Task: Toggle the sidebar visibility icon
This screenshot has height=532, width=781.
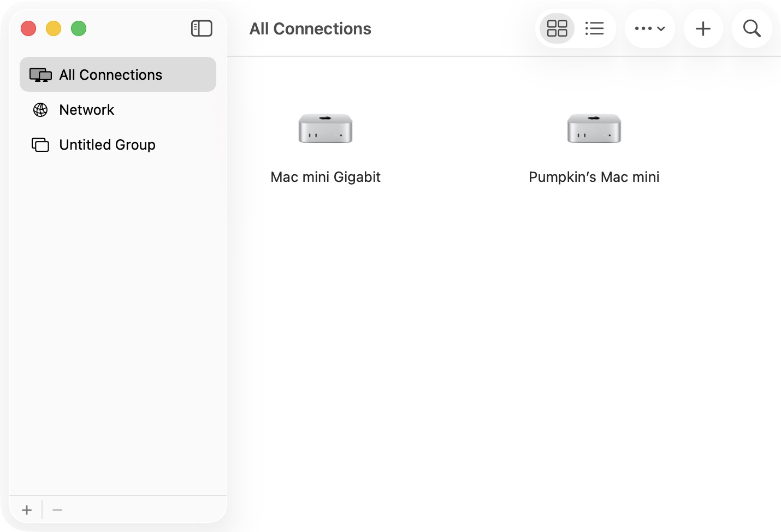Action: (202, 28)
